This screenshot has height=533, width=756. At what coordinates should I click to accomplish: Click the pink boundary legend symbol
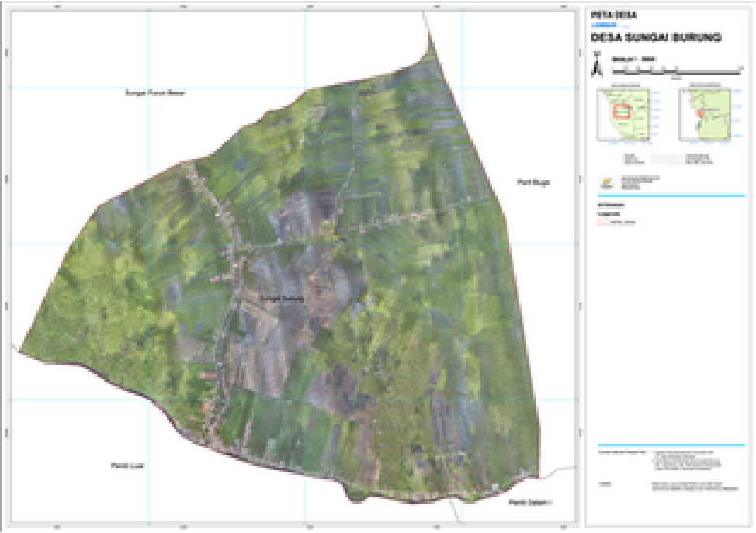pos(602,221)
